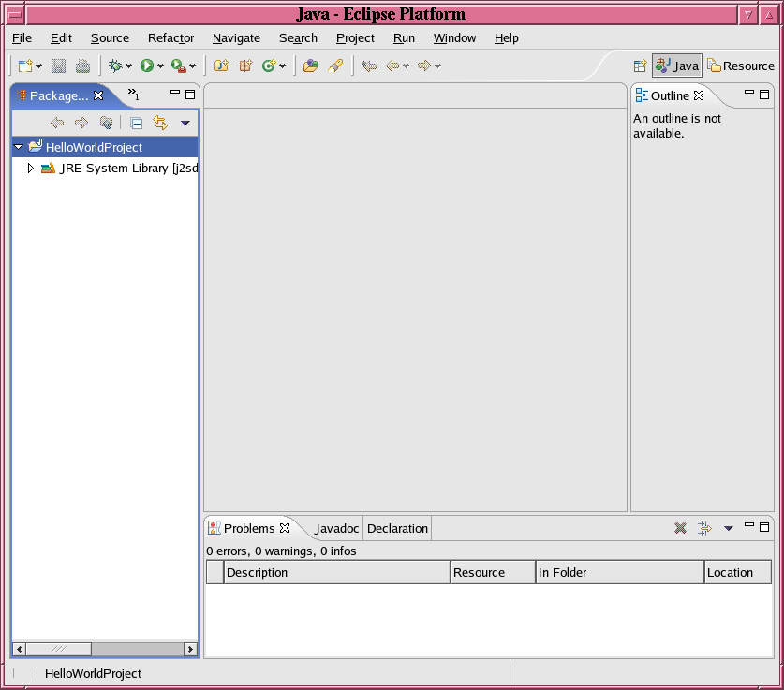Open the Source menu

[110, 38]
